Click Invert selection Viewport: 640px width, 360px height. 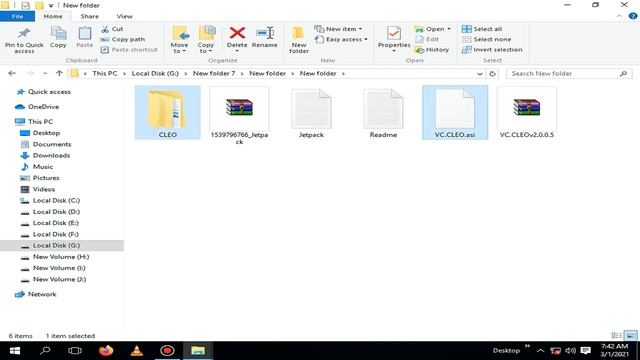[492, 49]
